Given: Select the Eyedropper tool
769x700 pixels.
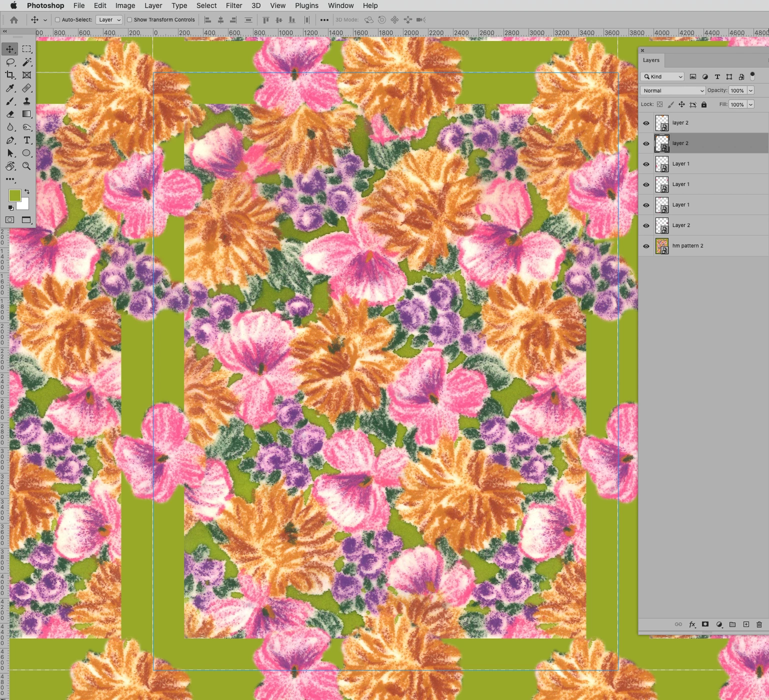Looking at the screenshot, I should pyautogui.click(x=10, y=88).
